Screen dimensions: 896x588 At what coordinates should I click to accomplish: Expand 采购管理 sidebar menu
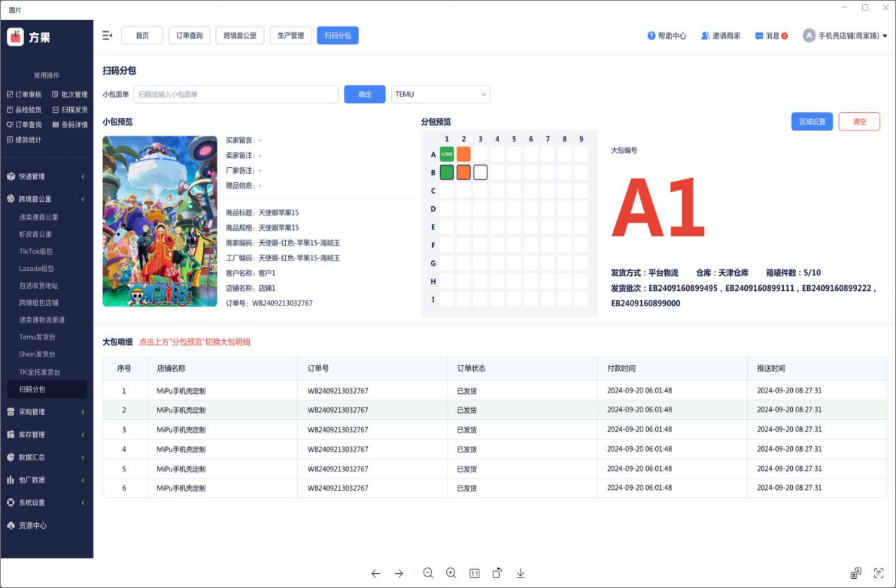coord(47,412)
